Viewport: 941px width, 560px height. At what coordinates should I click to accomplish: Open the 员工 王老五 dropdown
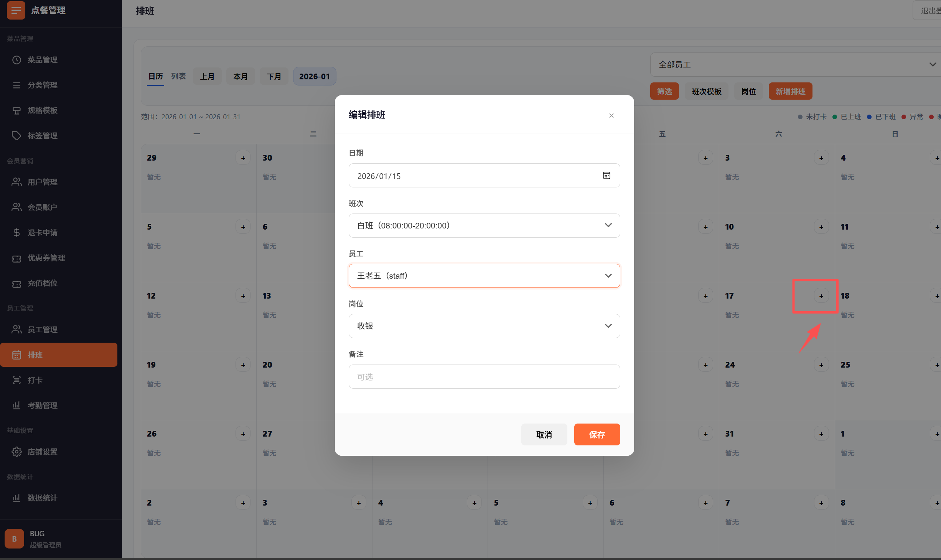tap(484, 276)
